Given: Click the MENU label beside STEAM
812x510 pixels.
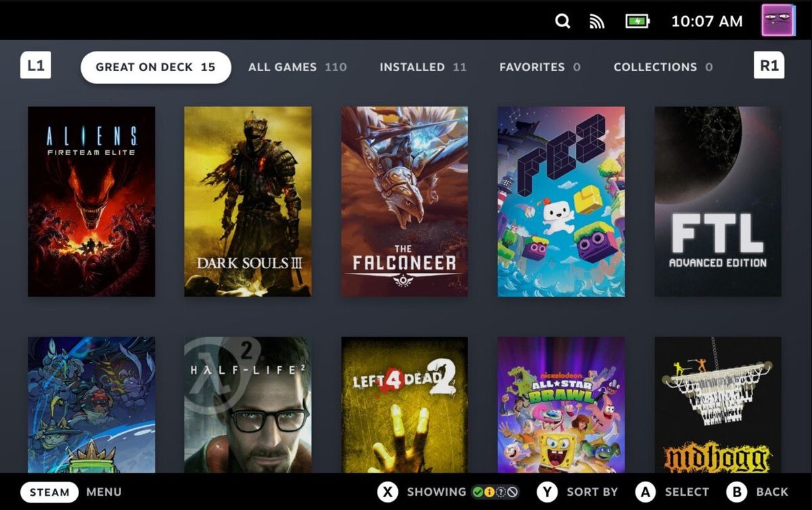Looking at the screenshot, I should pos(104,492).
